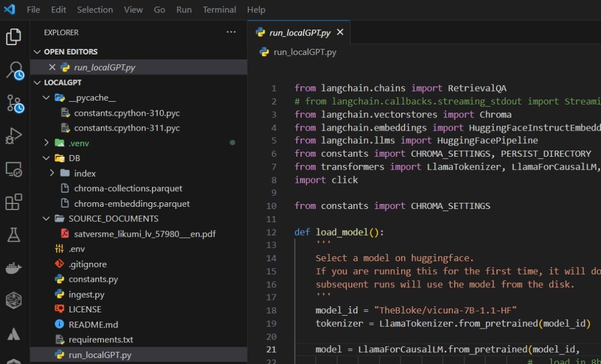
Task: Click Python icon of ingest.py file
Action: point(60,294)
